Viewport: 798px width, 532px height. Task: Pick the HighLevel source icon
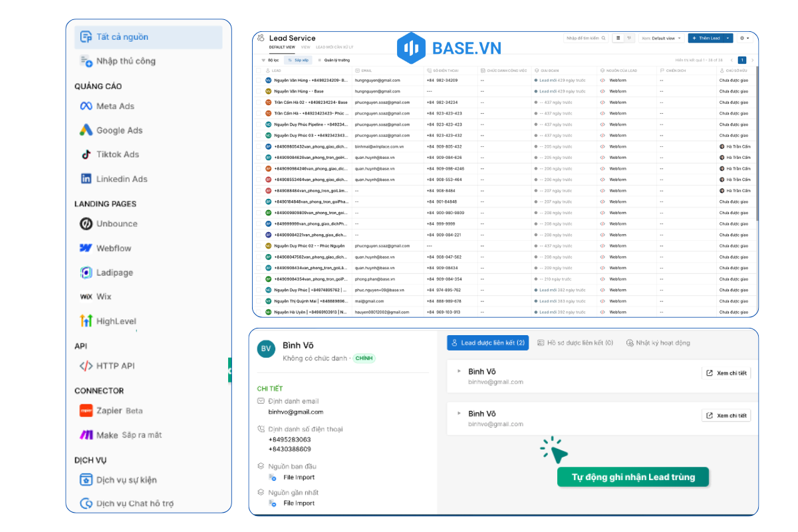[x=86, y=321]
